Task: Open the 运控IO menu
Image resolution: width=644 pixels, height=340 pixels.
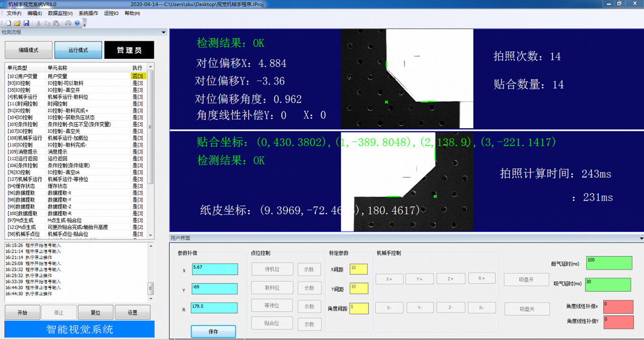Action: (x=111, y=13)
